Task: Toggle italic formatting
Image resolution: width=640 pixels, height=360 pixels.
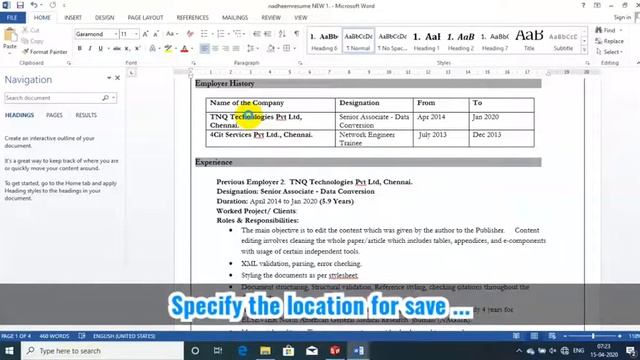Action: pyautogui.click(x=90, y=49)
